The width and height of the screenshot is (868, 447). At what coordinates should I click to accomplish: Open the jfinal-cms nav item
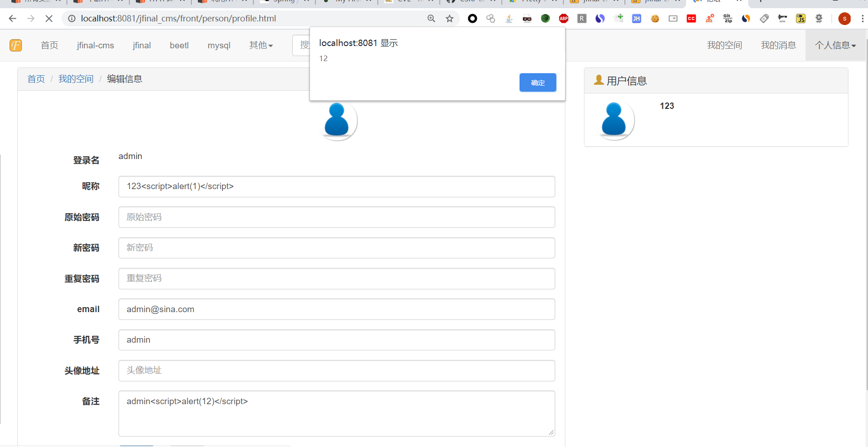pyautogui.click(x=95, y=46)
